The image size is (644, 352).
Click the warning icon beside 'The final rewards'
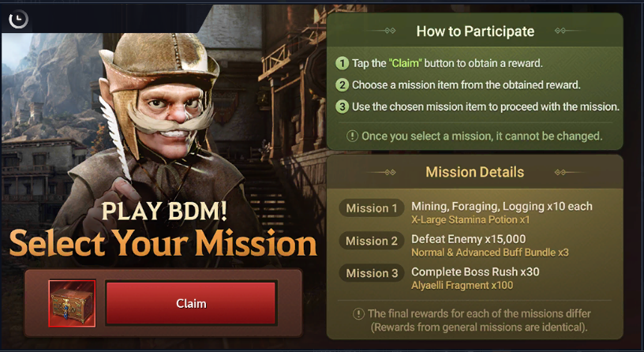358,314
